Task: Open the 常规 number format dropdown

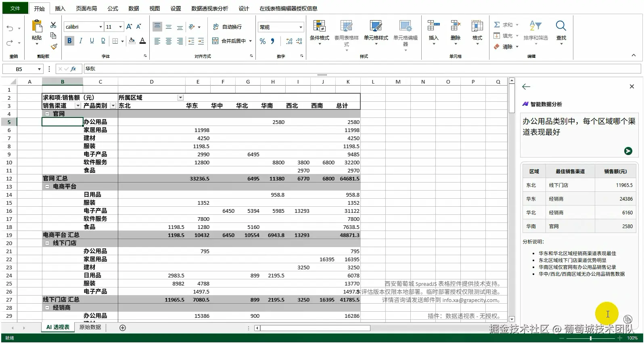Action: point(301,27)
